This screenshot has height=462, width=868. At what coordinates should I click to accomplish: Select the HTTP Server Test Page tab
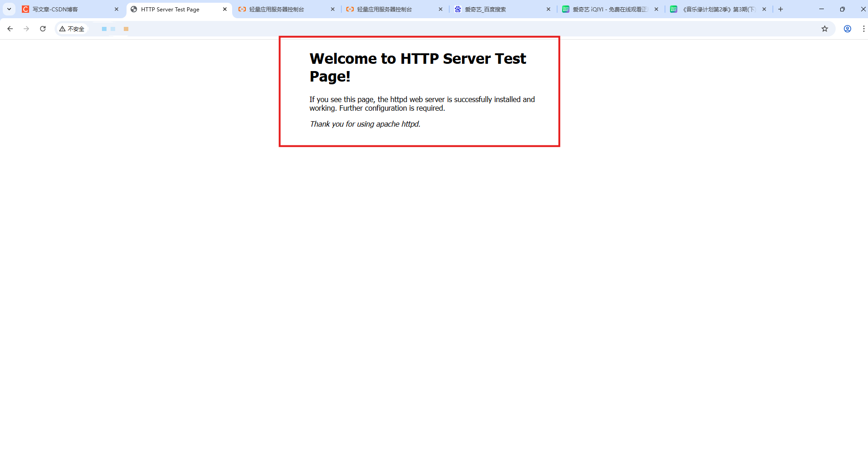pyautogui.click(x=178, y=9)
